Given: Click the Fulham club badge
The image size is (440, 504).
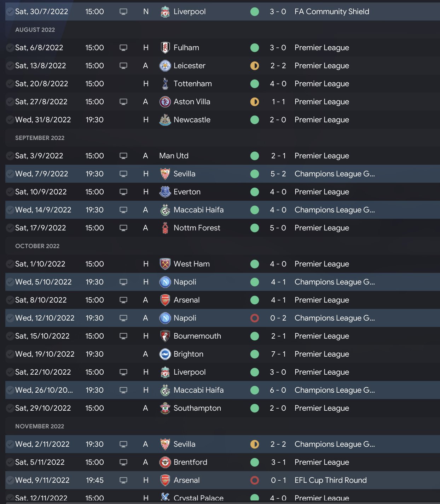Looking at the screenshot, I should pos(165,48).
